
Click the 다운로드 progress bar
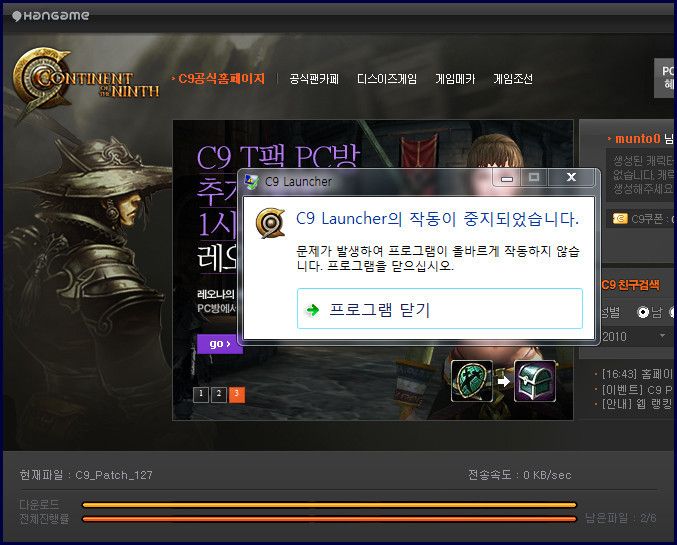click(x=329, y=504)
